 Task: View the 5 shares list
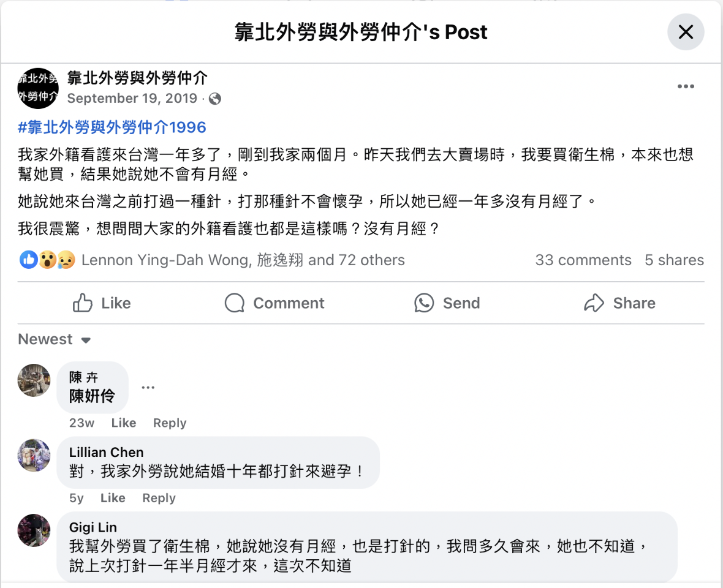(674, 260)
